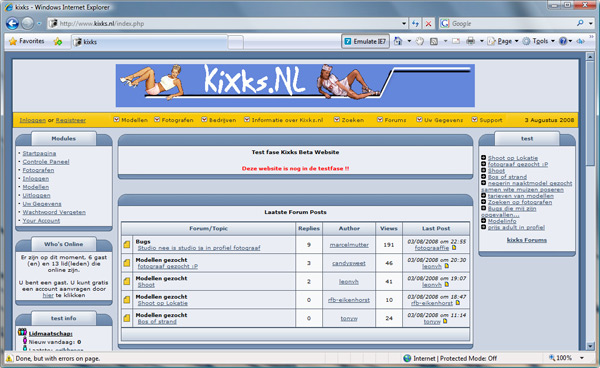Click the Kixks.NL banner image
Viewport: 600px width, 368px height.
coord(295,86)
